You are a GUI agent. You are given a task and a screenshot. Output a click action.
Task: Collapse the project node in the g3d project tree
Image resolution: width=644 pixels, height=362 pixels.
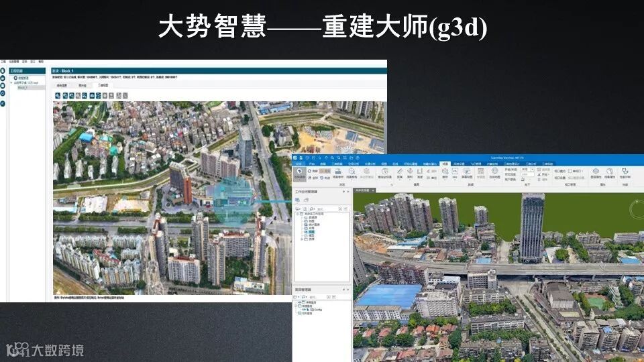pyautogui.click(x=11, y=82)
